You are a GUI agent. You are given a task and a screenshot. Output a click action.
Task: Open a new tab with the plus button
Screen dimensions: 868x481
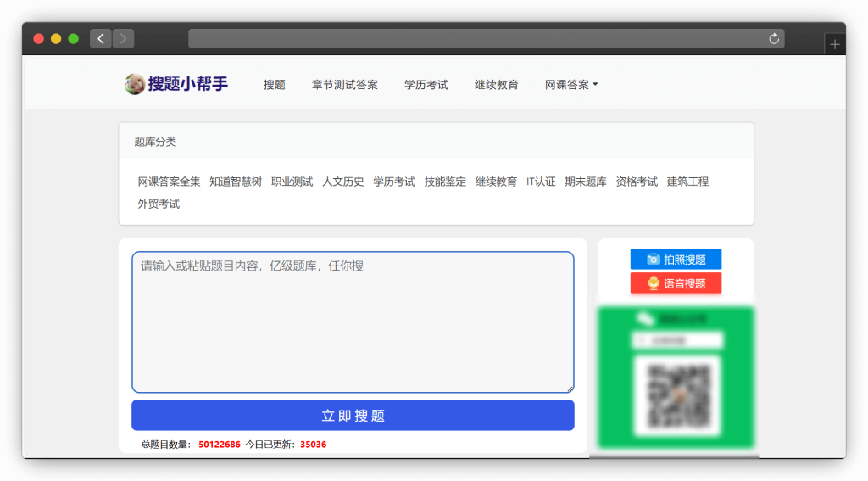835,44
